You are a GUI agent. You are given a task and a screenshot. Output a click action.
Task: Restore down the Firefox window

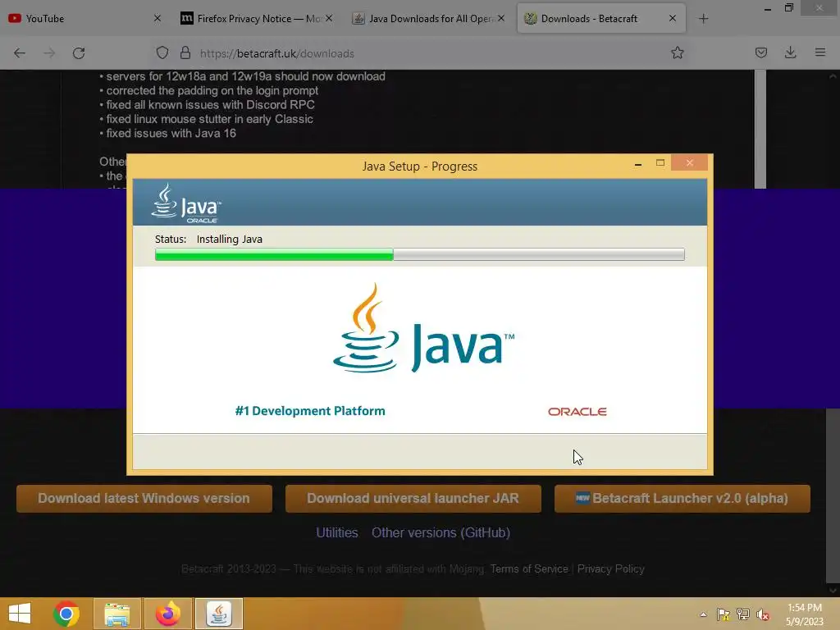click(x=788, y=7)
